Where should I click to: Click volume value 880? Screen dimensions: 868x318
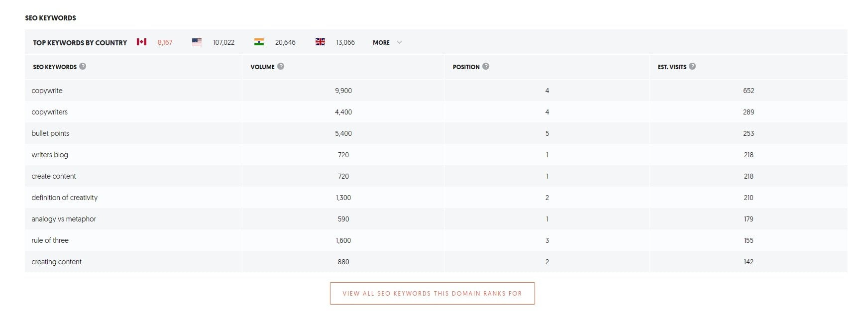click(x=343, y=262)
